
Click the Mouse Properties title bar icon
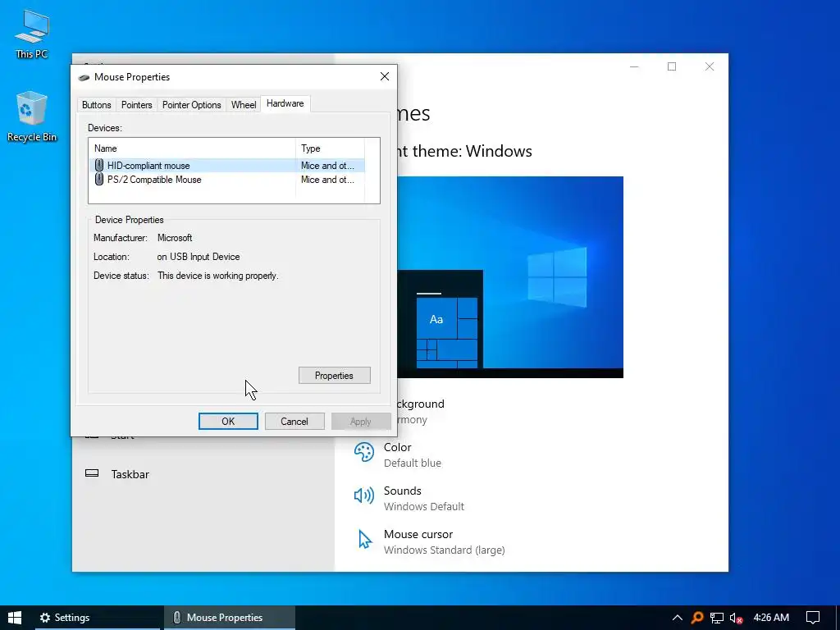(84, 77)
